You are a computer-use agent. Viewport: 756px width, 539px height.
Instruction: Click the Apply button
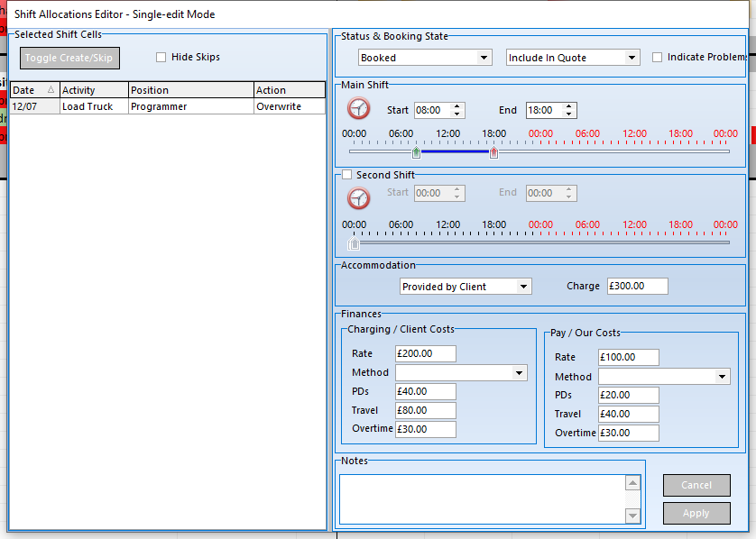tap(696, 513)
